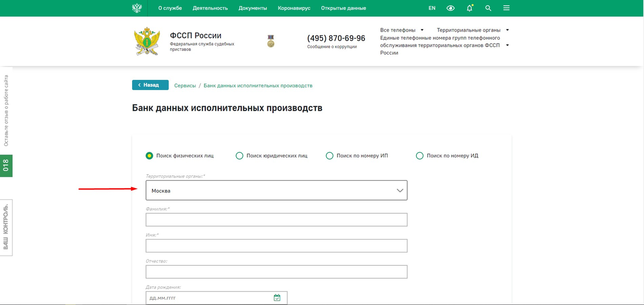Choose Поиск по номеру ИП option
The image size is (644, 305).
pyautogui.click(x=330, y=155)
